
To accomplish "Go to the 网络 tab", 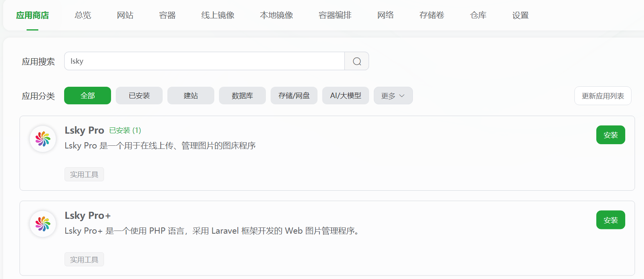I will coord(386,15).
